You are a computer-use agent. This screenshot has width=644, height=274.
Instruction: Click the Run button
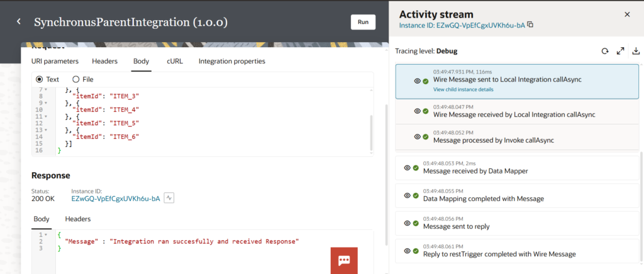[x=363, y=22]
